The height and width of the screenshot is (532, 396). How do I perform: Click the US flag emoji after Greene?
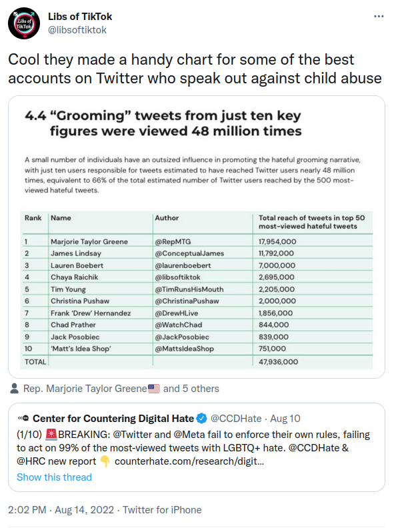[x=154, y=389]
